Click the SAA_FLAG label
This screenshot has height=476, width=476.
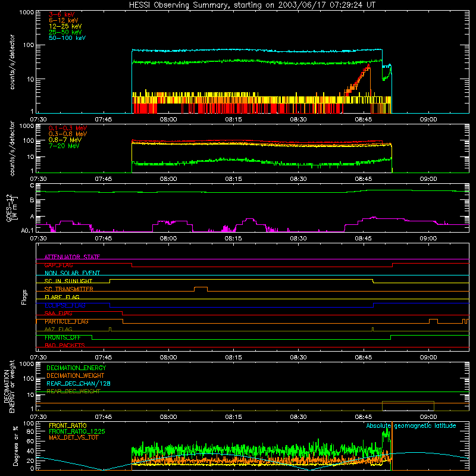click(x=58, y=313)
